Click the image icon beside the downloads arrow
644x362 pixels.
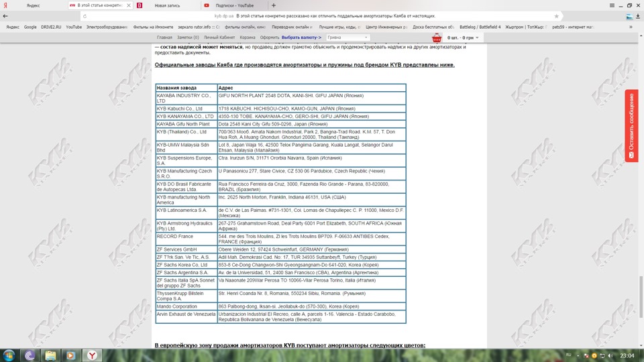[x=629, y=16]
